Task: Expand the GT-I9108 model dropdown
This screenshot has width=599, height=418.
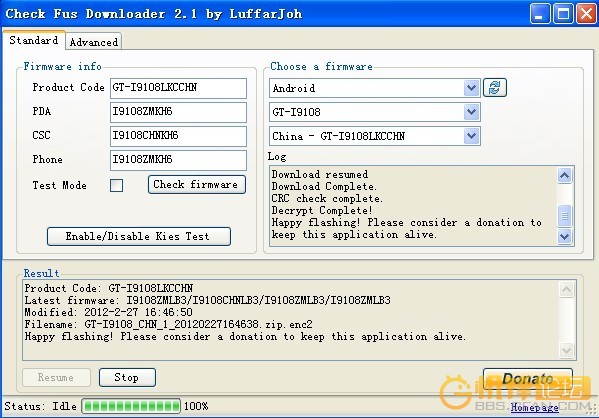Action: pos(374,112)
